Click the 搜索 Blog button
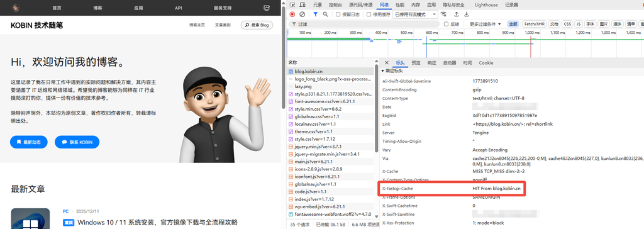This screenshot has height=229, width=644. pos(257,25)
